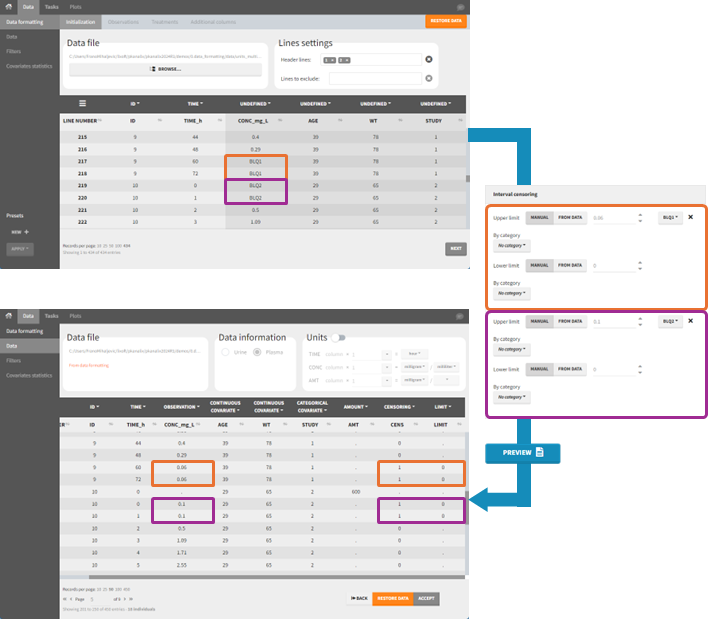Select the Plasma radio button

coord(258,353)
